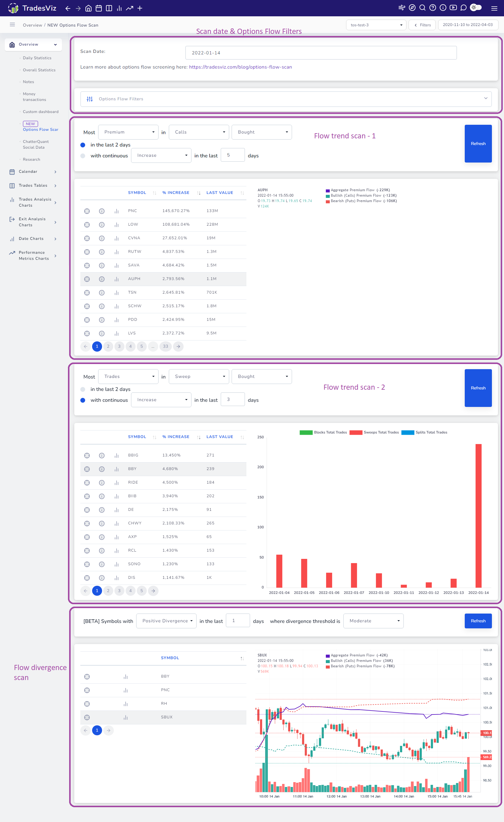Screen dimensions: 504x822
Task: Go forward using the top bar arrow
Action: tap(78, 8)
